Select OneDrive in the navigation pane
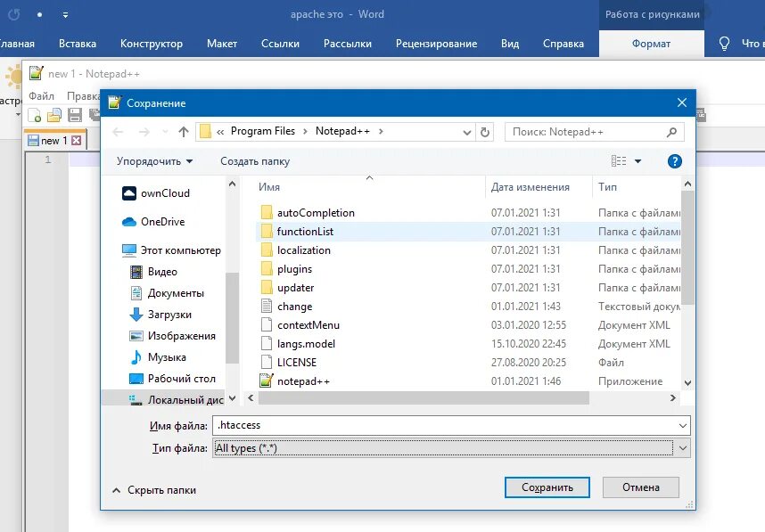 [x=153, y=221]
